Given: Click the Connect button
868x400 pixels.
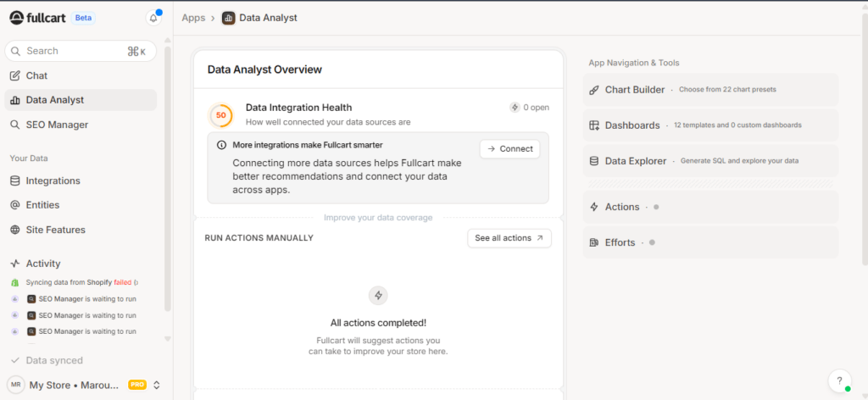Looking at the screenshot, I should (x=509, y=149).
